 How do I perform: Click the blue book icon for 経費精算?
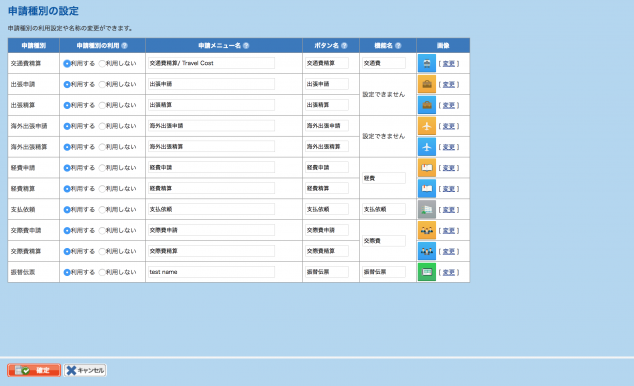[427, 189]
